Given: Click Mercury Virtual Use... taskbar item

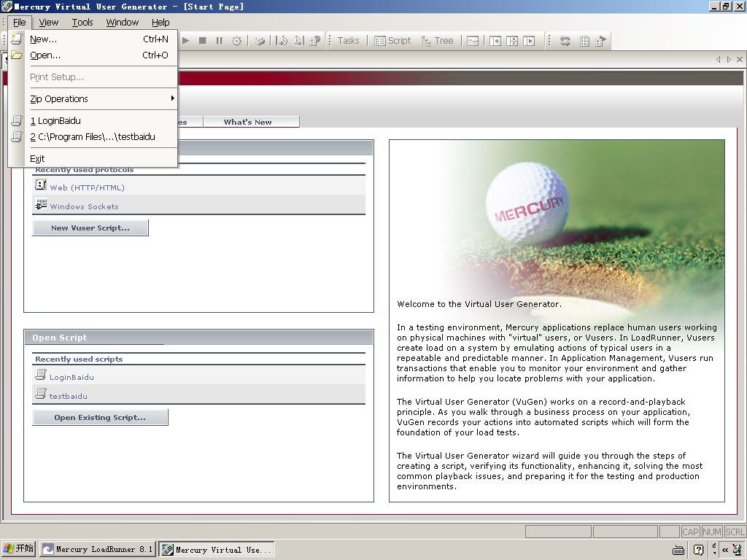Looking at the screenshot, I should 217,550.
